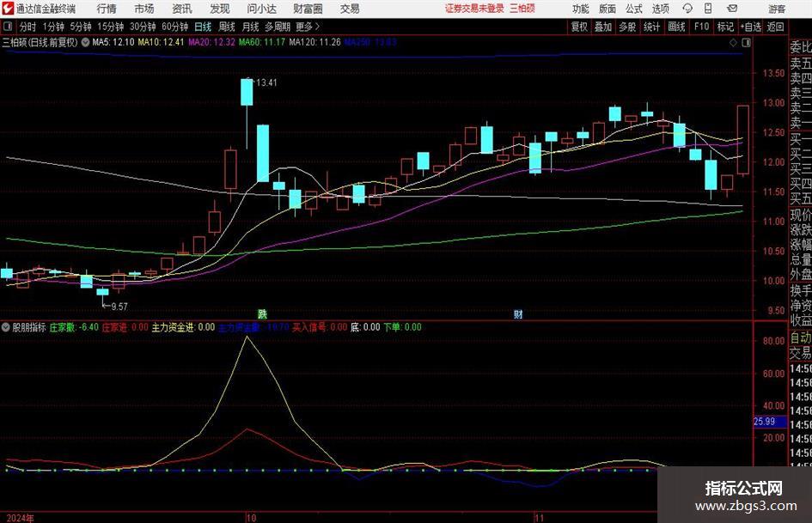The height and width of the screenshot is (523, 812).
Task: Open the customer service headset icon
Action: tap(687, 9)
